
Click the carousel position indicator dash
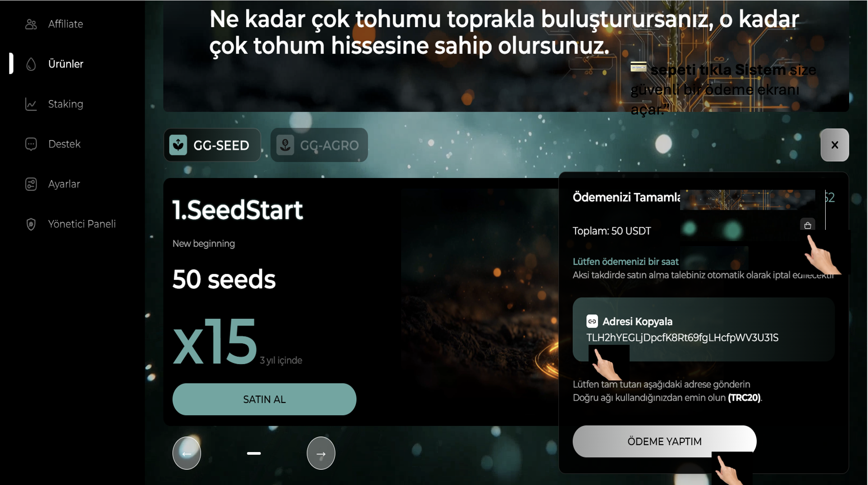pos(254,453)
